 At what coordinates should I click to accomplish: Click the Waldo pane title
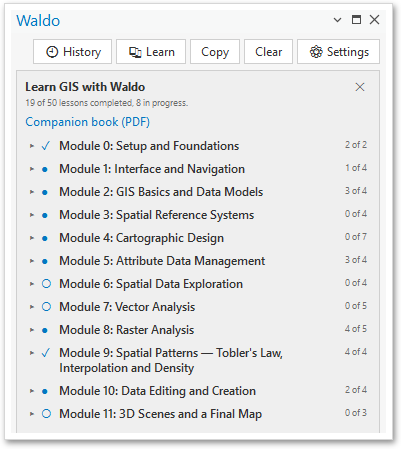[38, 21]
